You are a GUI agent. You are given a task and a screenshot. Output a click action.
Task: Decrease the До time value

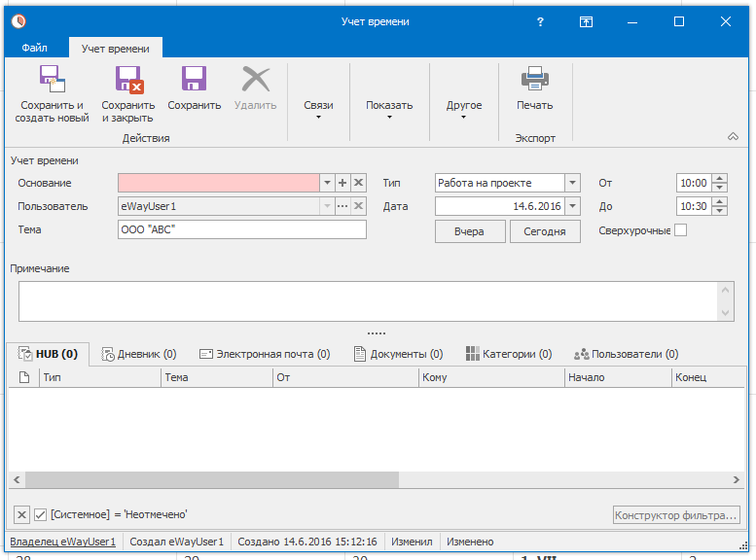pos(719,211)
